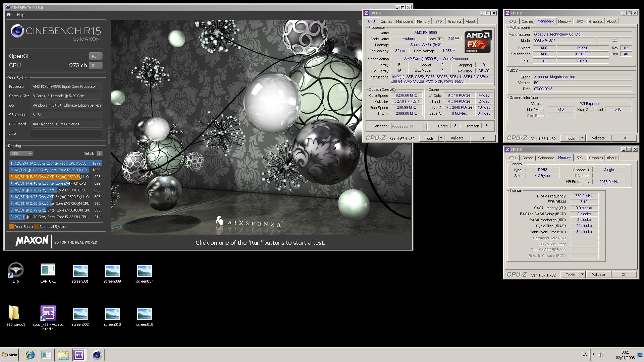
Task: Click the Cinebench icon in the taskbar
Action: click(x=97, y=355)
